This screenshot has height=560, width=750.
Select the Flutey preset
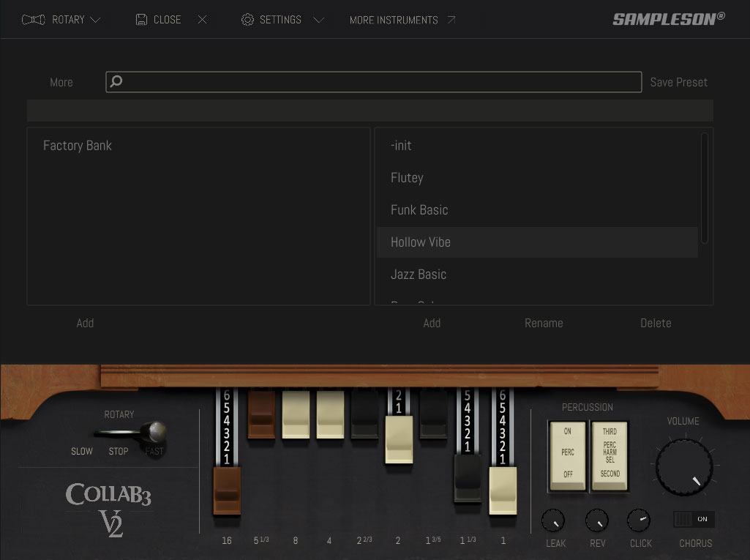pyautogui.click(x=537, y=178)
